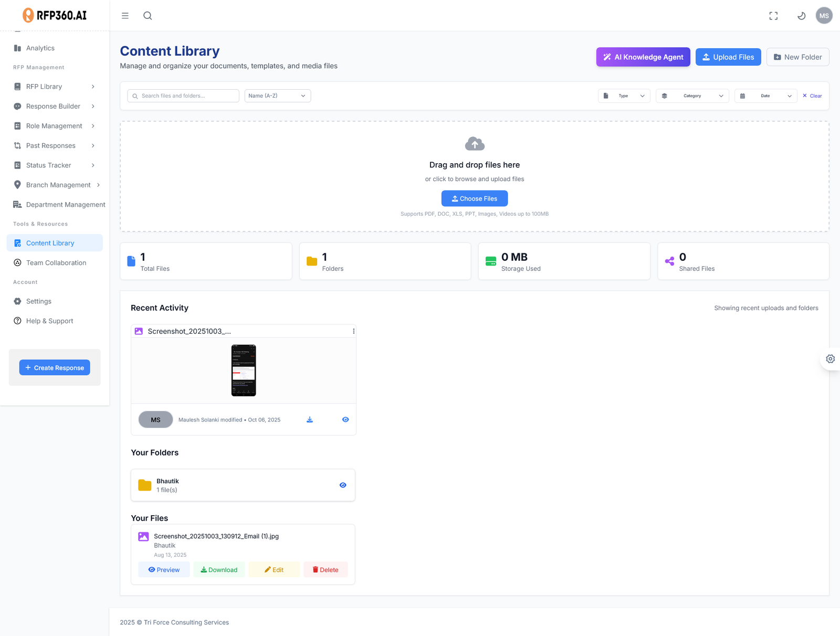Open the Name (A-Z) sort dropdown
840x636 pixels.
(x=277, y=96)
